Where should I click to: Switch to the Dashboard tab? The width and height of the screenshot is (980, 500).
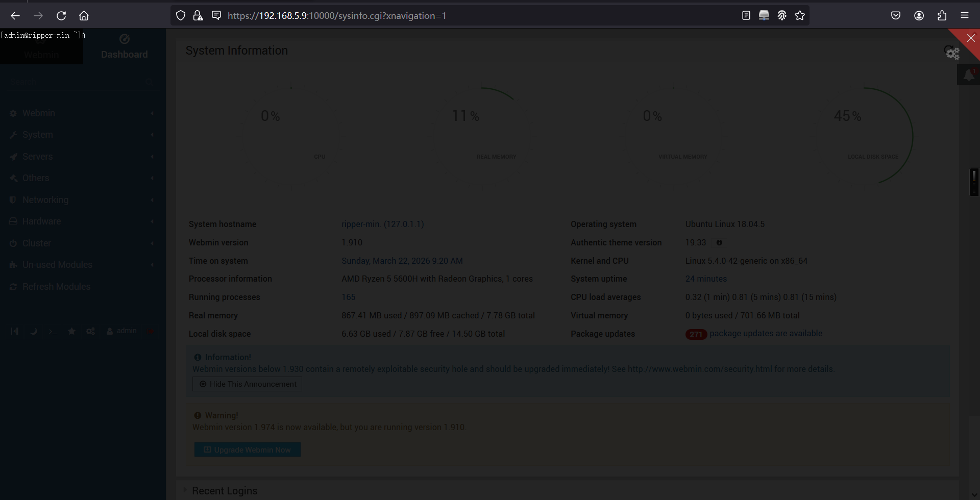[124, 46]
